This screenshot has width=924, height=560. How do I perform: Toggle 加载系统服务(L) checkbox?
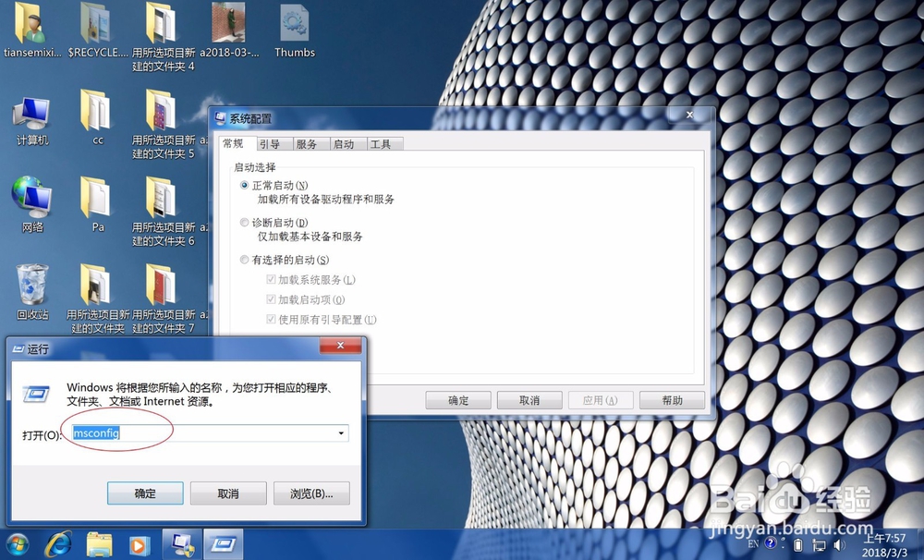click(271, 279)
